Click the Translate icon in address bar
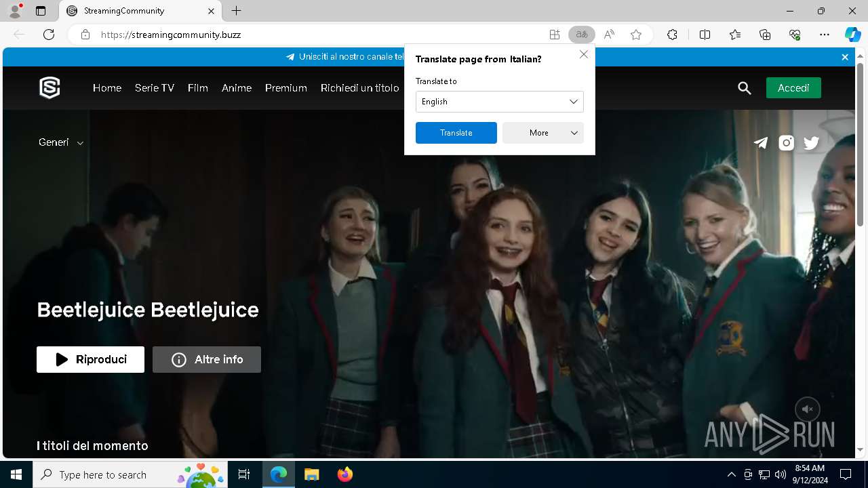The image size is (868, 488). [582, 35]
